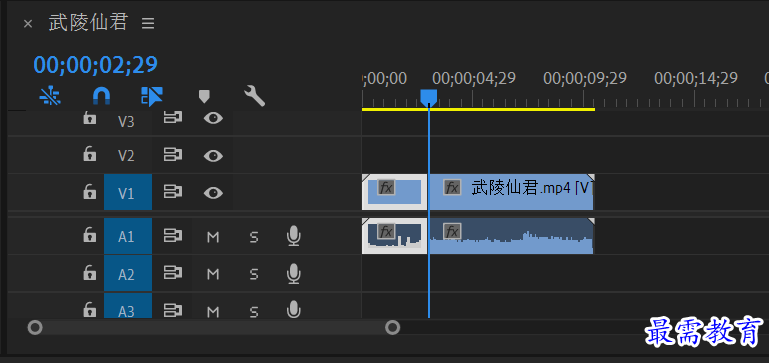Image resolution: width=769 pixels, height=363 pixels.
Task: Solo track A1 with S button
Action: 254,237
